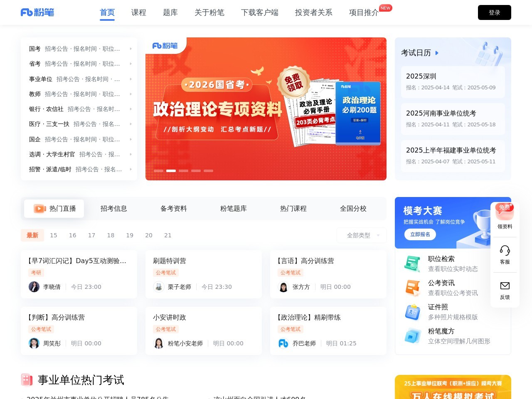Image resolution: width=532 pixels, height=399 pixels.
Task: Open the 全部类型 dropdown
Action: point(361,235)
